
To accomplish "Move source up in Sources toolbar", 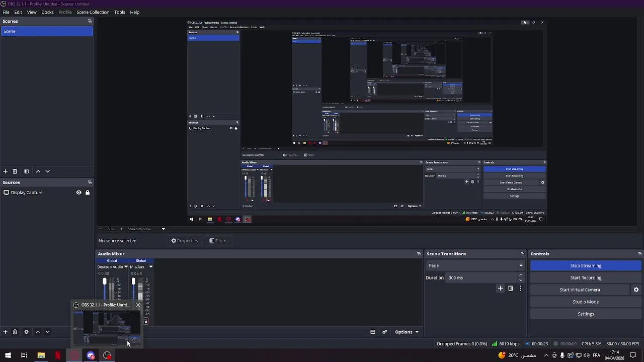I will (x=38, y=332).
